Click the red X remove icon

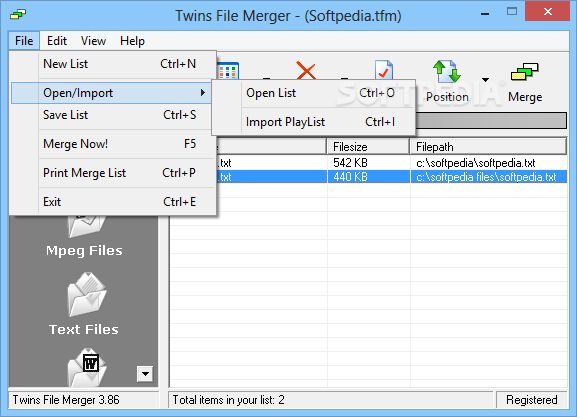pos(306,71)
